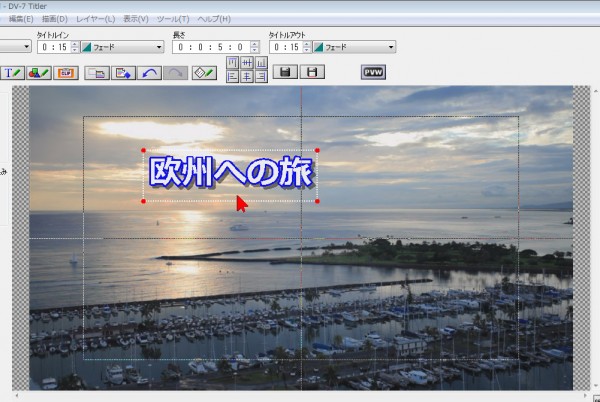Viewport: 600px width, 402px height.
Task: Click the eraser icon in the toolbar
Action: coord(204,73)
